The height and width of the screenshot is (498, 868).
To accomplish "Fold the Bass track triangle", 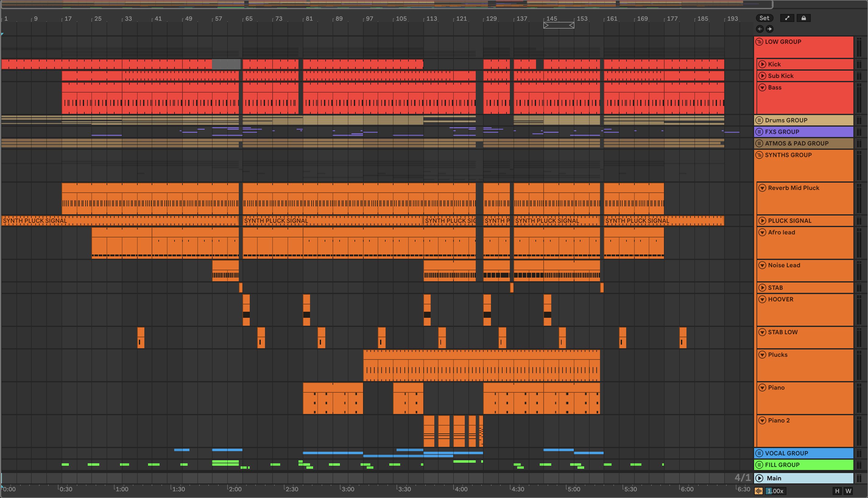I will point(762,88).
